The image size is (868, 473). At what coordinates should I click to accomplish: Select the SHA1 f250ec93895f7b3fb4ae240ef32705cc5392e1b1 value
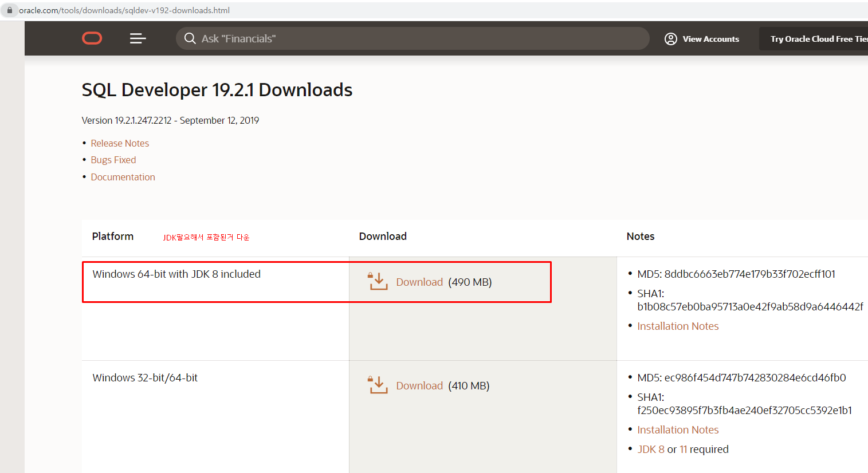point(744,410)
